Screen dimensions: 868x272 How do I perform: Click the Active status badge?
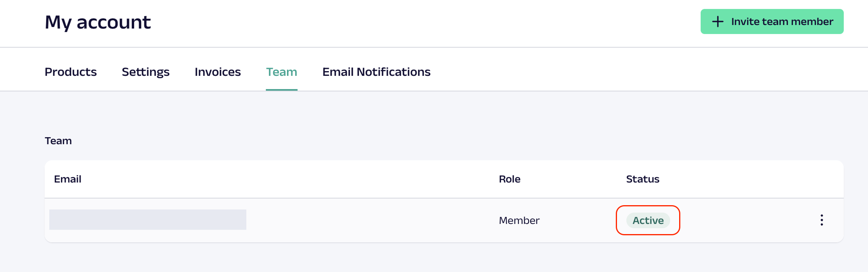tap(648, 220)
